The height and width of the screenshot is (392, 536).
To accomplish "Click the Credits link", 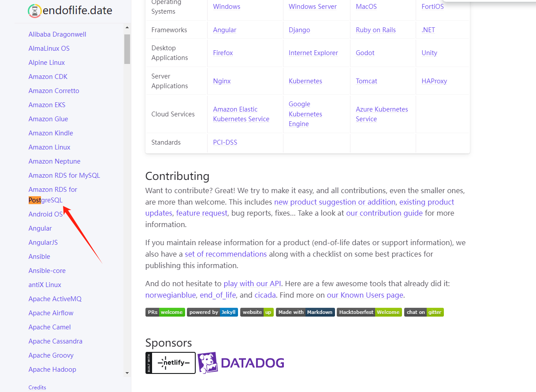I will (37, 388).
